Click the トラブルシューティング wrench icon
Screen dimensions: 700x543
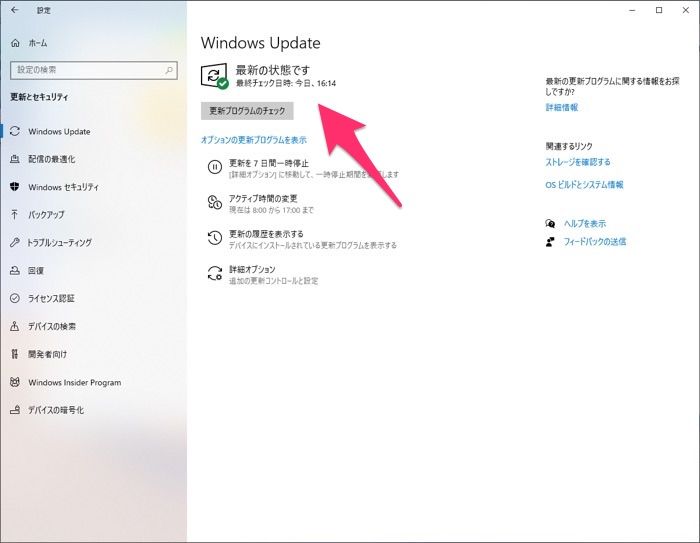[15, 242]
